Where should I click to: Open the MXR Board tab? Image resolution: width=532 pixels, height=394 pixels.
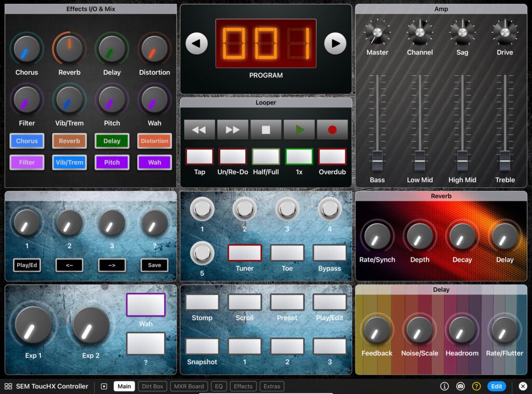tap(189, 386)
